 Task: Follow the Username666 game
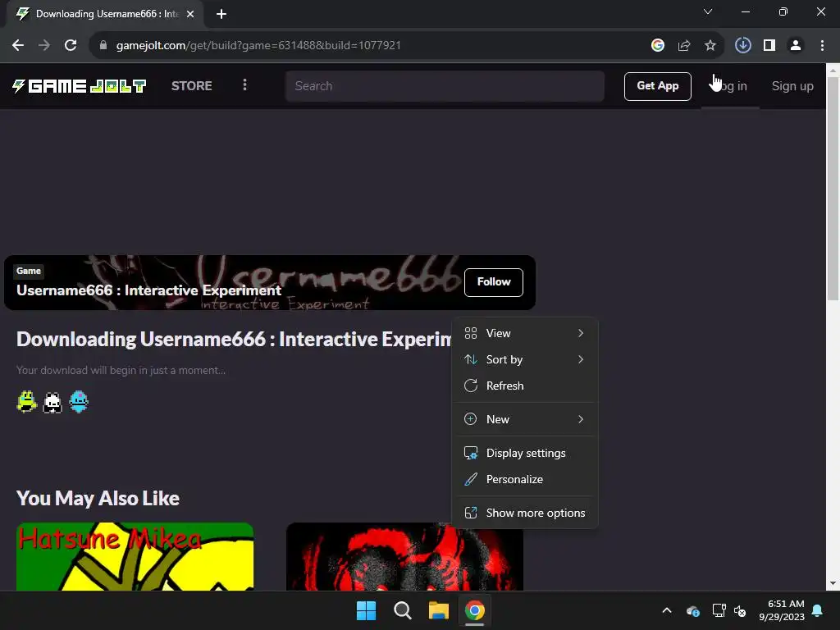tap(493, 282)
